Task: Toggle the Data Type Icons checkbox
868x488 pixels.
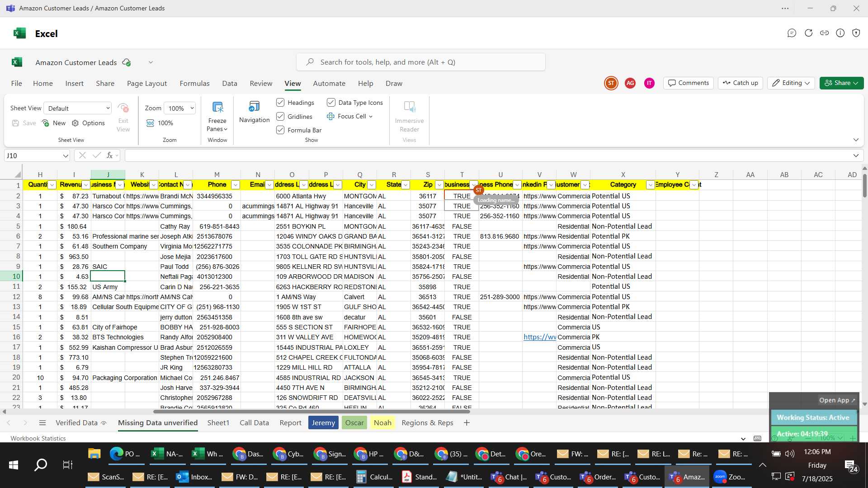Action: coord(331,103)
